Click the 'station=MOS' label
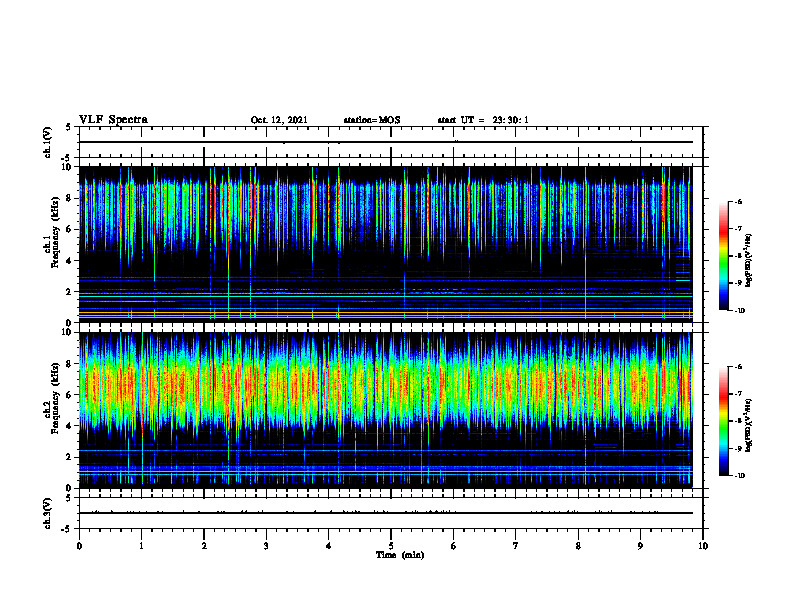 tap(372, 120)
